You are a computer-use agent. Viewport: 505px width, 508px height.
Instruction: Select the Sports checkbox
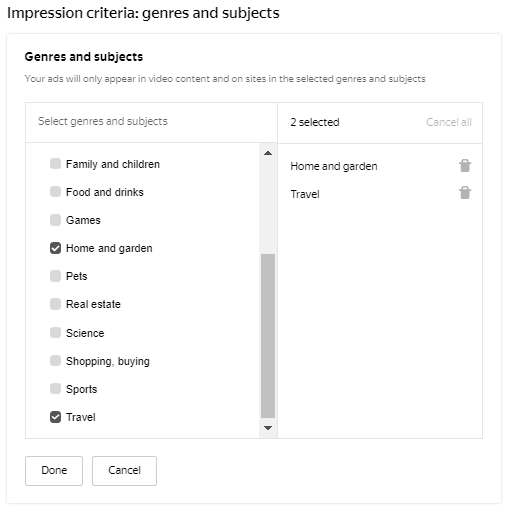pyautogui.click(x=55, y=388)
